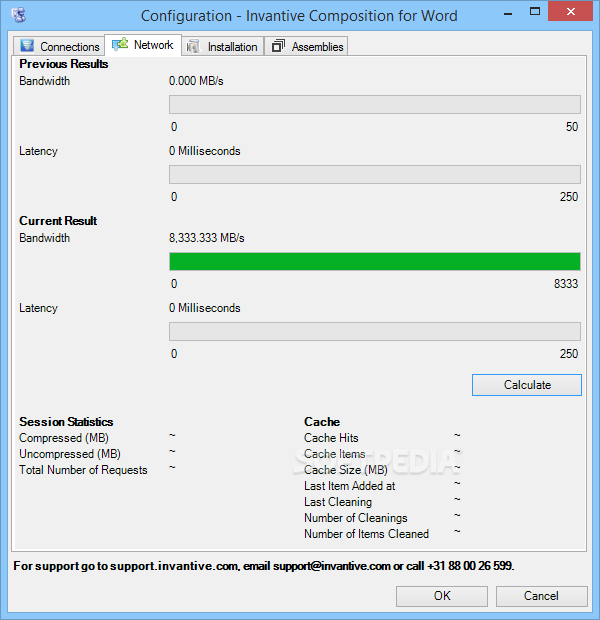
Task: Click the application icon in title bar
Action: tap(18, 15)
